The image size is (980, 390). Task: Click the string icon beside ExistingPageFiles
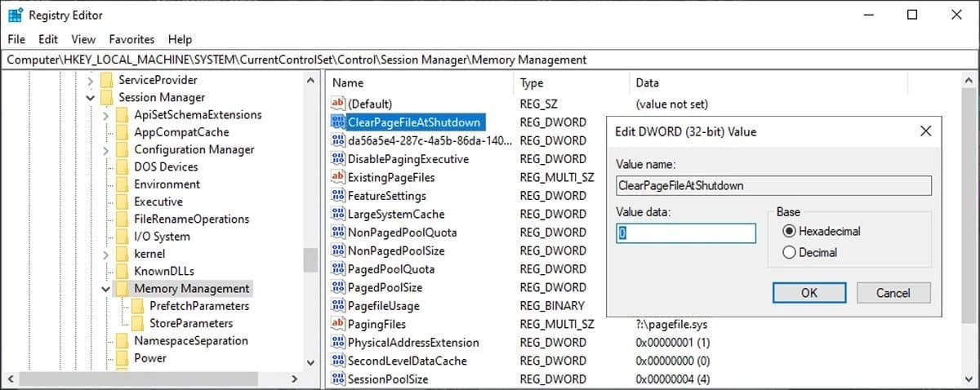point(338,177)
